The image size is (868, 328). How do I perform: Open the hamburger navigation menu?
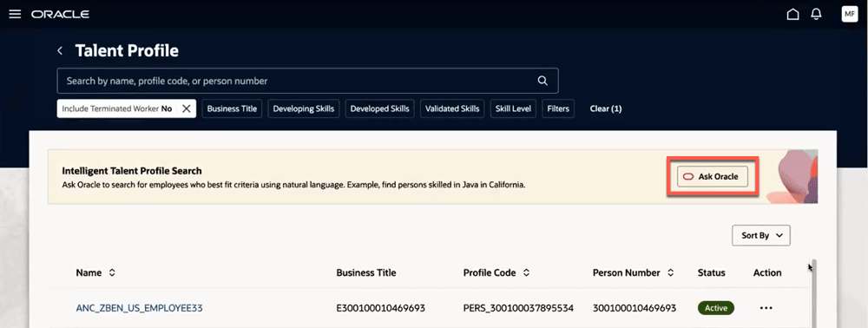(x=15, y=15)
